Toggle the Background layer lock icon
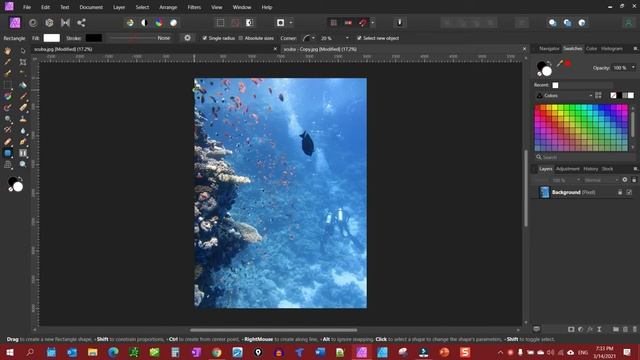This screenshot has width=640, height=360. 620,192
